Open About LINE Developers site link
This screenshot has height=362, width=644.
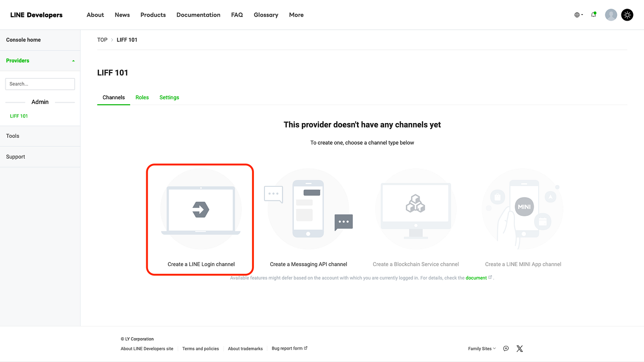pyautogui.click(x=147, y=349)
